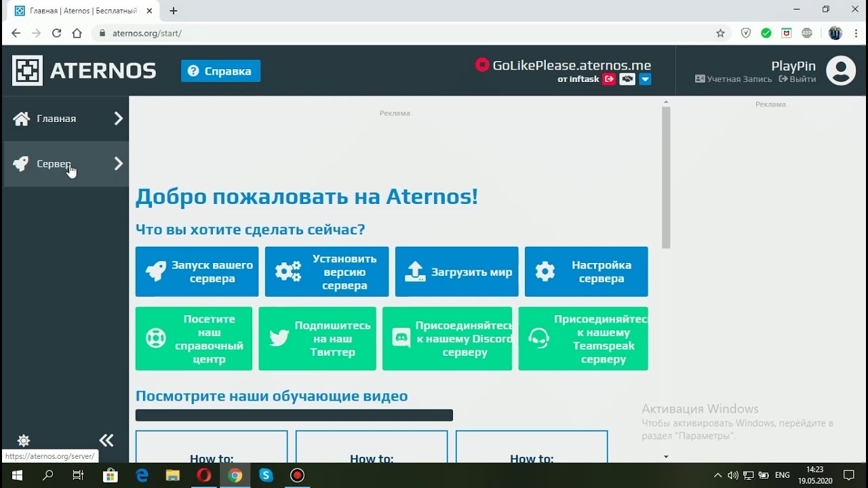
Task: Click the handshake share-access icon
Action: (627, 79)
